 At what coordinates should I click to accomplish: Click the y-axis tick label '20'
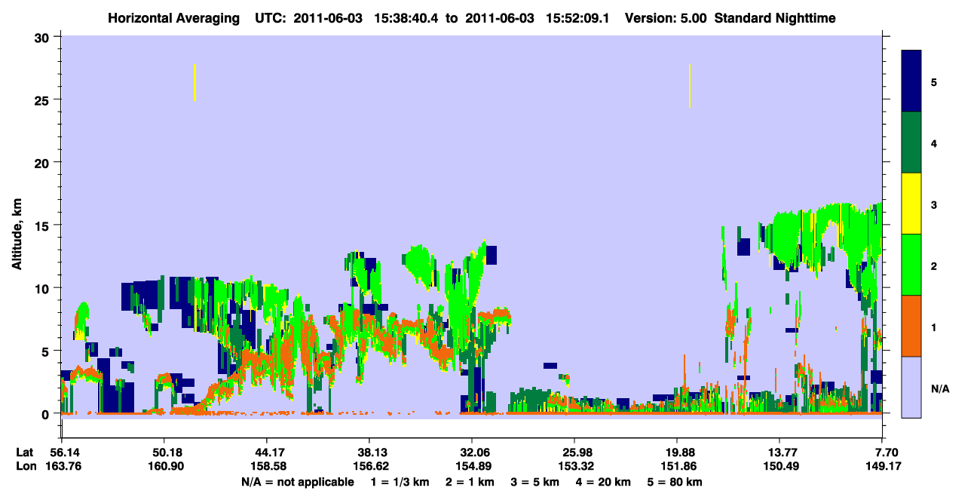tap(44, 162)
